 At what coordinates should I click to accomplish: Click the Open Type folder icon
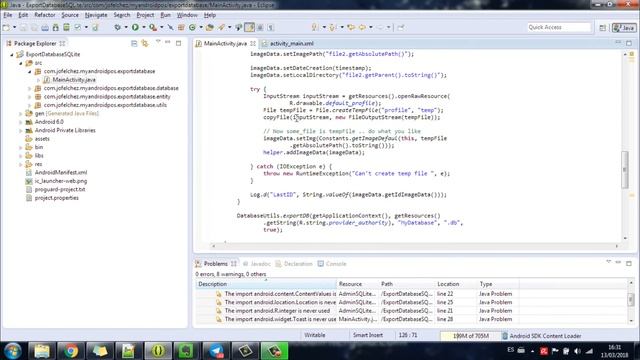(x=210, y=27)
